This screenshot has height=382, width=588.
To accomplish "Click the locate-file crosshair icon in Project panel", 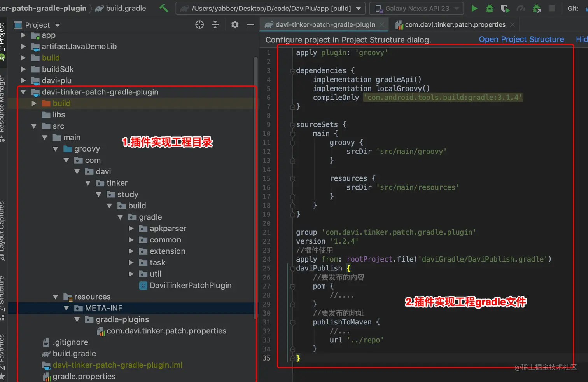I will 199,25.
